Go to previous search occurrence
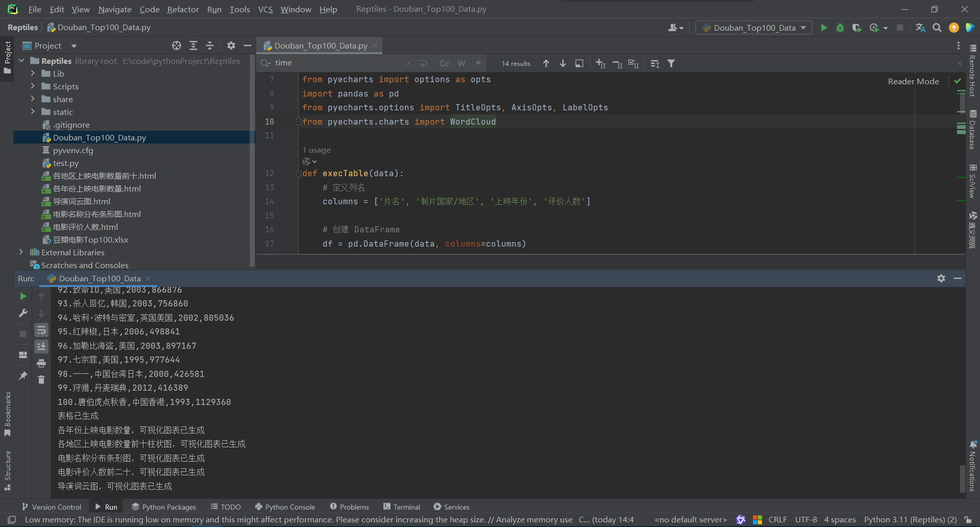 coord(546,63)
